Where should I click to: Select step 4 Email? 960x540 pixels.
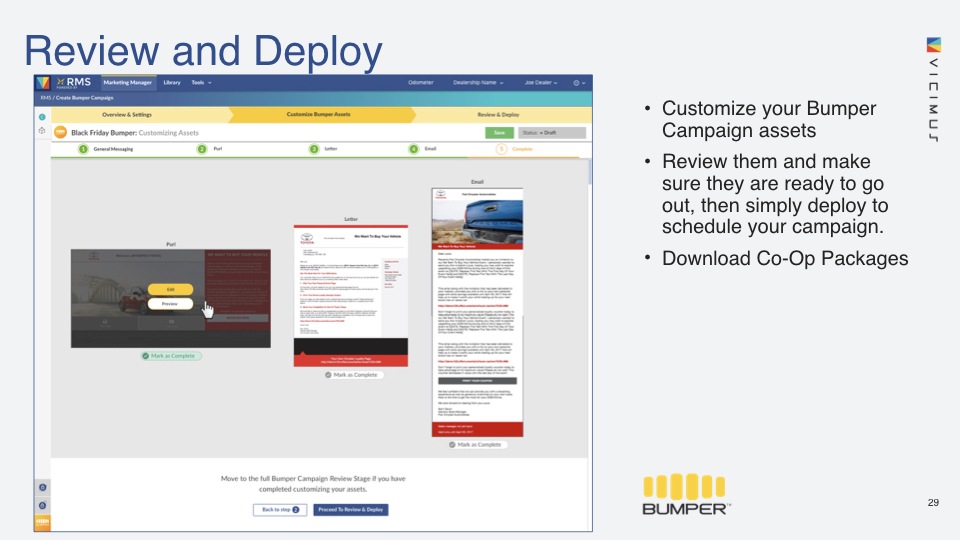click(x=423, y=149)
